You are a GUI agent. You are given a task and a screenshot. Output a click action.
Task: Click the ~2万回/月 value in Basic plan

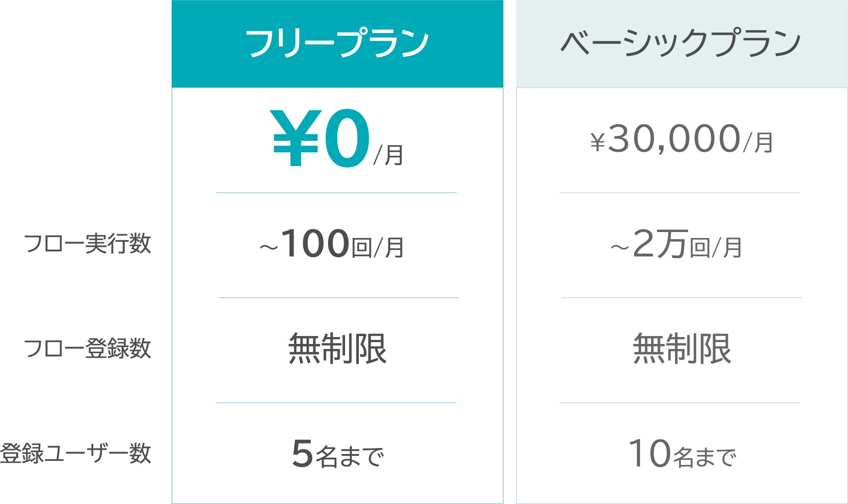[x=676, y=244]
